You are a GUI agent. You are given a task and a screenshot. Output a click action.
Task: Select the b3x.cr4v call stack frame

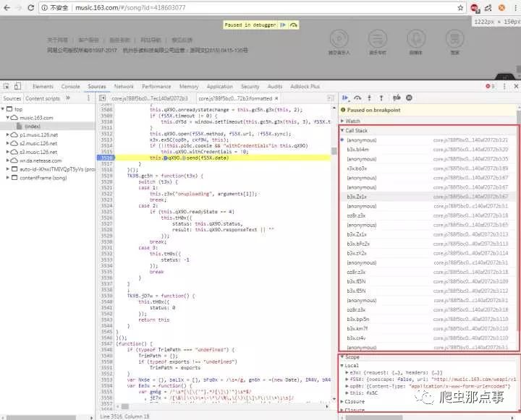(428, 338)
